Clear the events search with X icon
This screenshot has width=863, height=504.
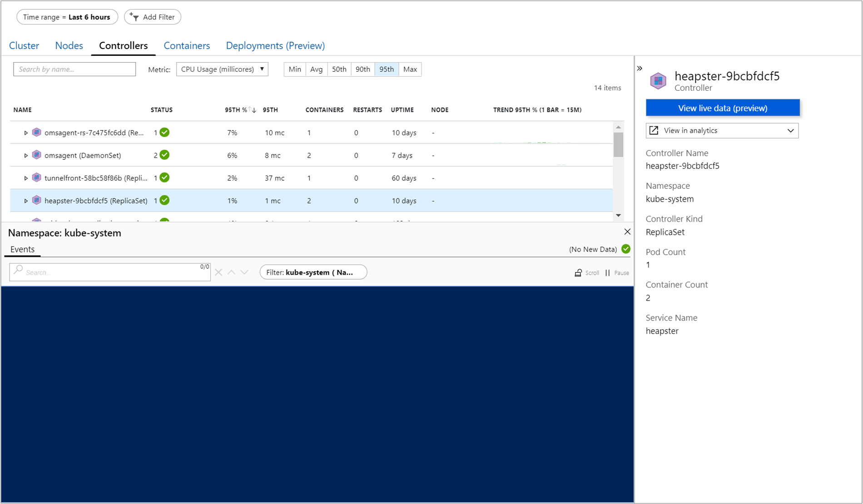click(x=218, y=272)
